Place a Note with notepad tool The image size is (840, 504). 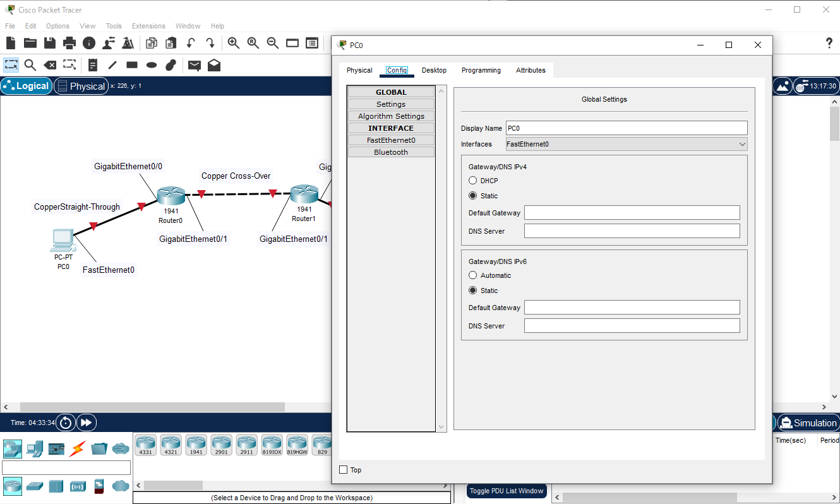93,65
